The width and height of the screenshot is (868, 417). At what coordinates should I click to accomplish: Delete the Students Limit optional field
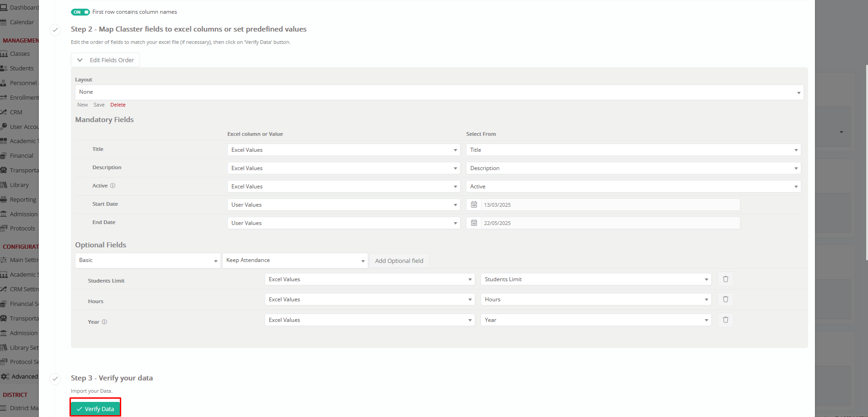(x=725, y=279)
